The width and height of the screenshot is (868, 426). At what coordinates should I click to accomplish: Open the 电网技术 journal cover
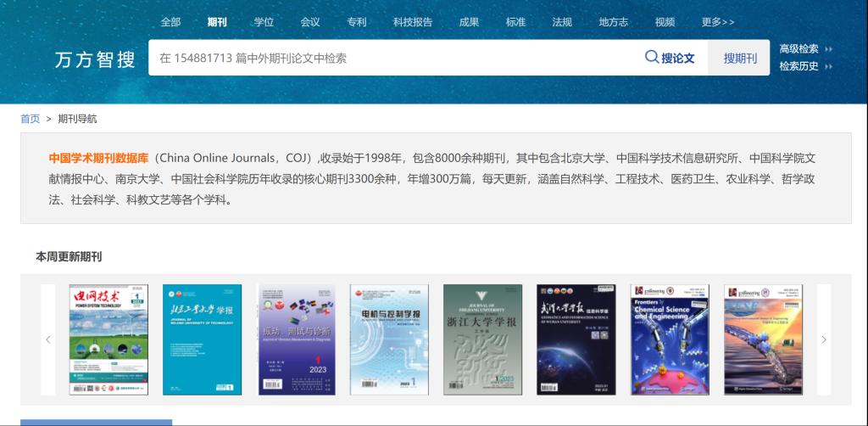click(108, 339)
